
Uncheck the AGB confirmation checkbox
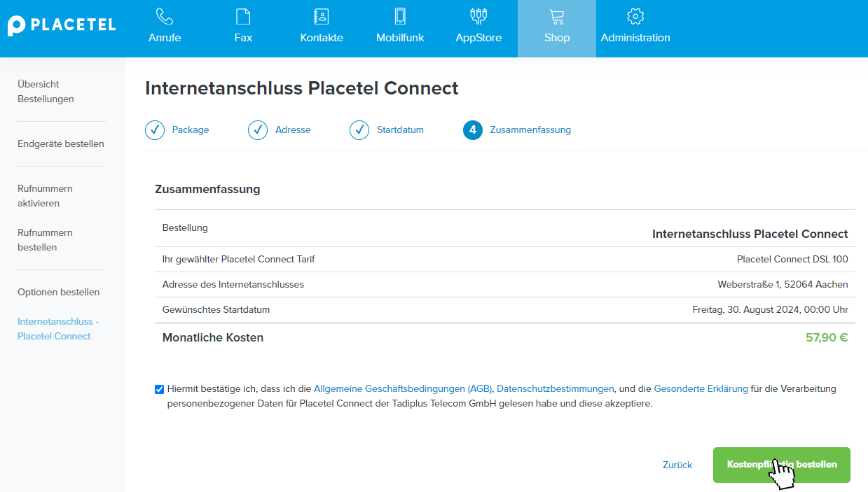[160, 389]
